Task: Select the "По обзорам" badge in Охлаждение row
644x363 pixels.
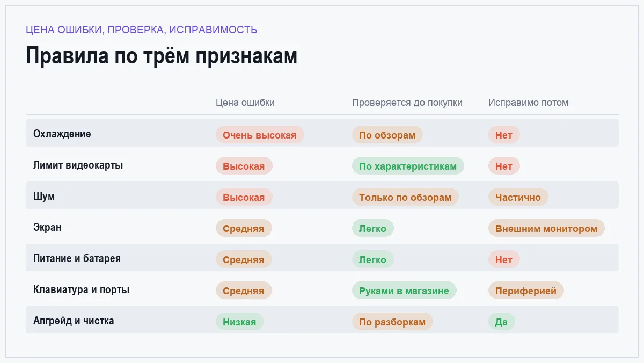Action: pyautogui.click(x=387, y=135)
